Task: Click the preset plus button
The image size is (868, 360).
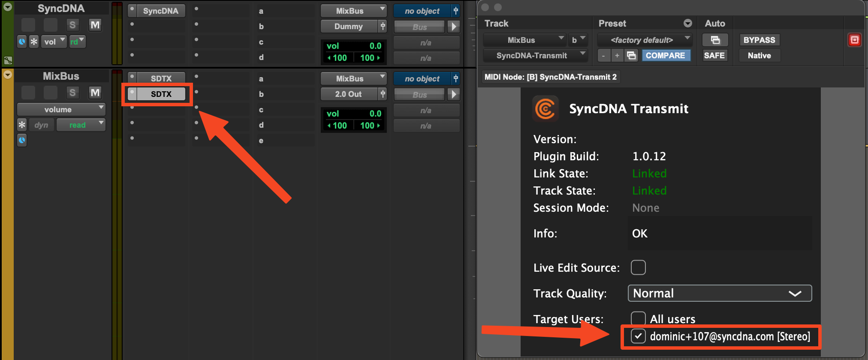Action: 617,56
